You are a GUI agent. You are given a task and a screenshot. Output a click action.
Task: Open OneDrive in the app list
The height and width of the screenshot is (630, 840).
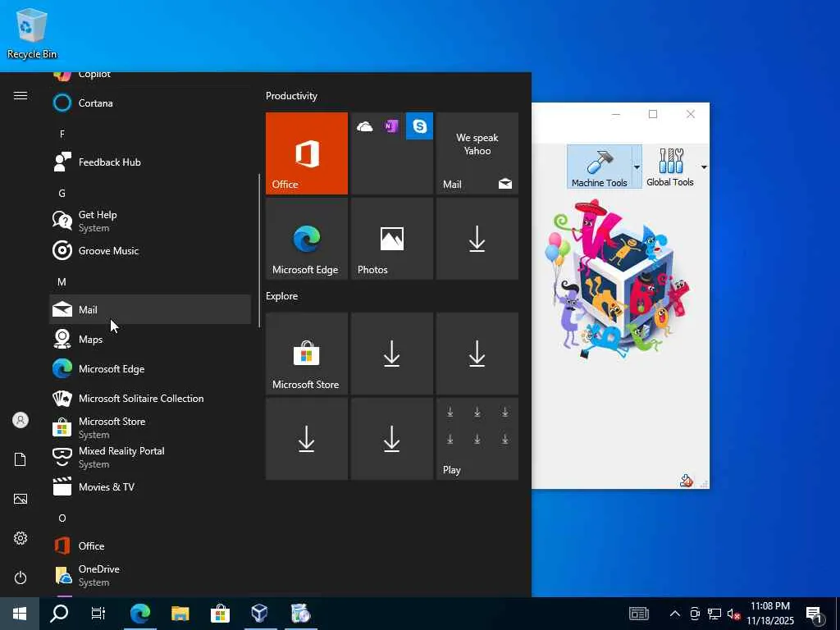click(x=150, y=575)
